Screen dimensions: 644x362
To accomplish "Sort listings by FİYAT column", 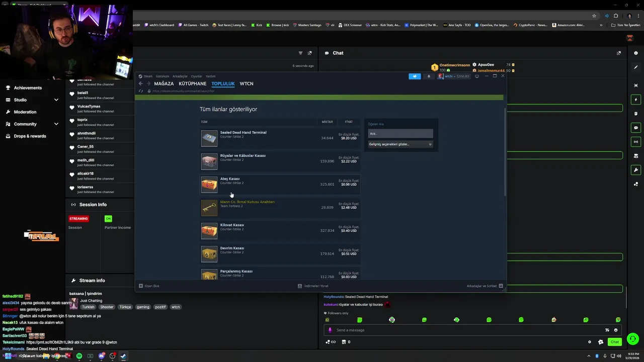I will click(x=349, y=122).
